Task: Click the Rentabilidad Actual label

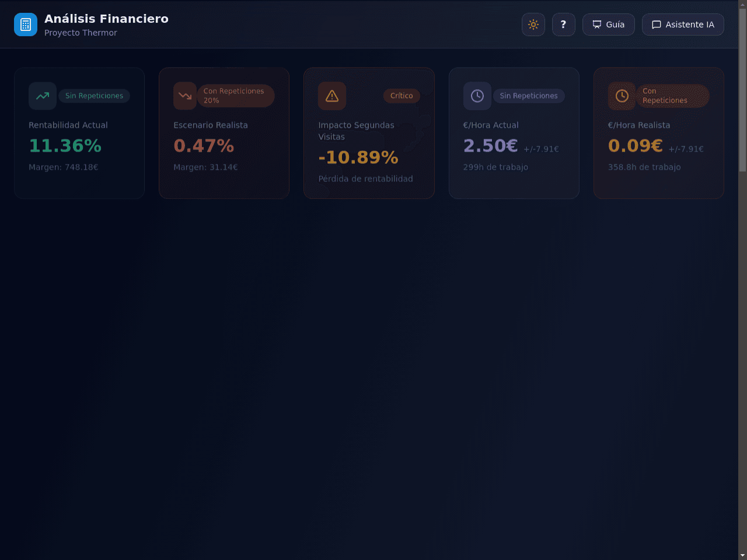Action: [x=68, y=125]
